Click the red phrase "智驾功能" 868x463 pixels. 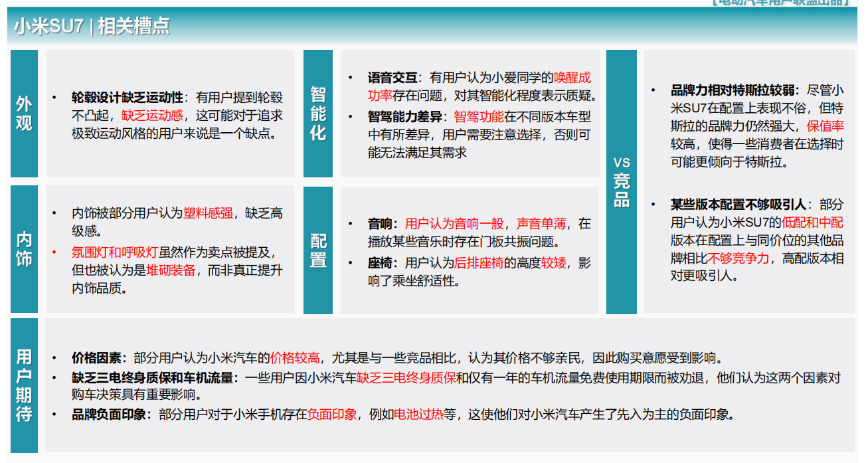click(479, 118)
